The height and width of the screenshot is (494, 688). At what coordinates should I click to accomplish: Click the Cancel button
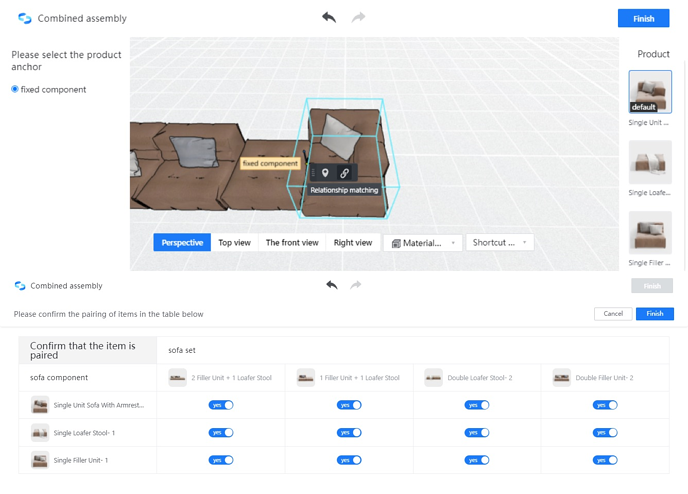tap(613, 314)
